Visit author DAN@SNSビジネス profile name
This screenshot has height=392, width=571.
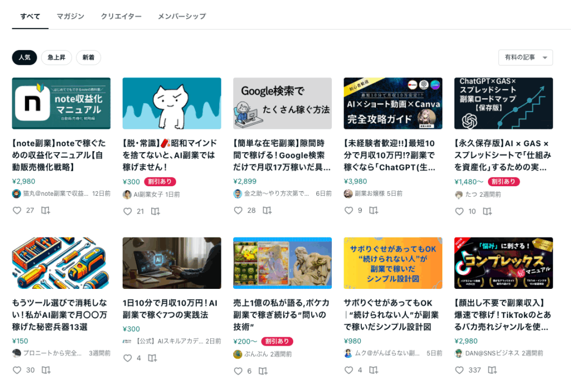492,353
